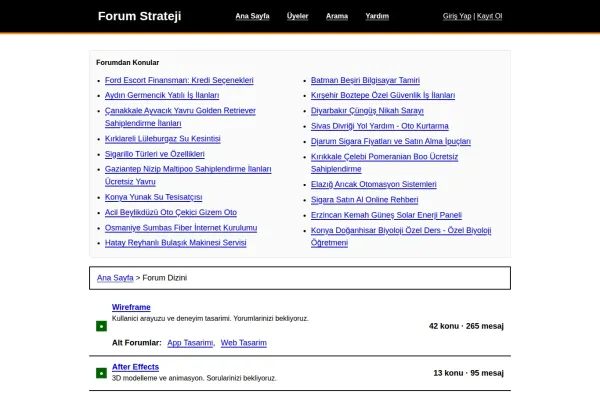Open Acil Beylikdüzü Oto Çekici Gizem Oto topic
This screenshot has height=395, width=600.
pos(171,212)
